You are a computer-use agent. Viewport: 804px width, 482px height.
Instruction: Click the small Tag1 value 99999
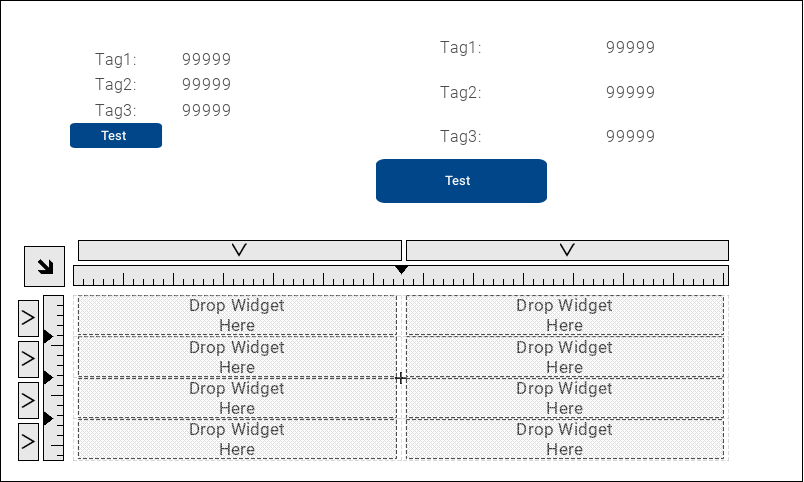(x=206, y=59)
